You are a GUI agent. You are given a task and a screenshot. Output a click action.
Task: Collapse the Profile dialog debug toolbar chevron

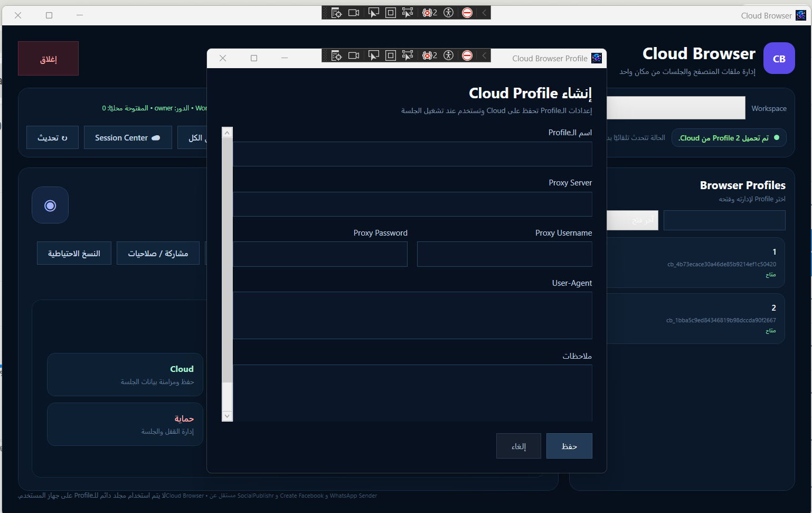484,55
